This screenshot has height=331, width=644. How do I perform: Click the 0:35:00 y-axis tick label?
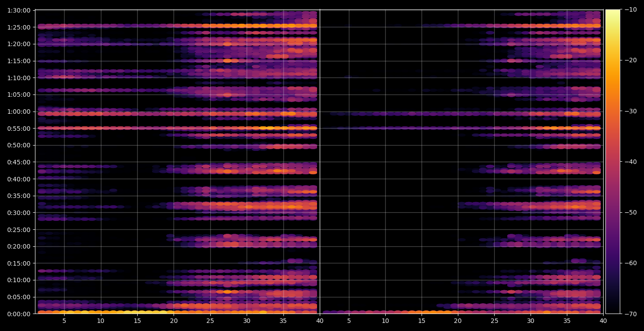pyautogui.click(x=19, y=196)
